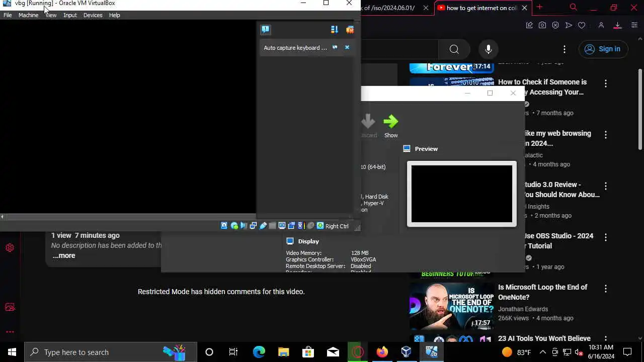Click the Is Microsoft Loop video thumbnail
Viewport: 644px width, 362px height.
[452, 306]
